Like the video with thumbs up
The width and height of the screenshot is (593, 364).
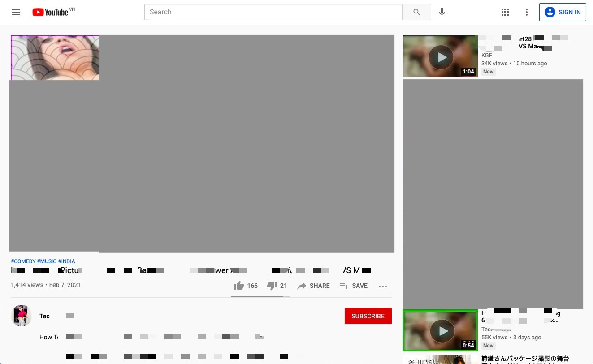(239, 286)
